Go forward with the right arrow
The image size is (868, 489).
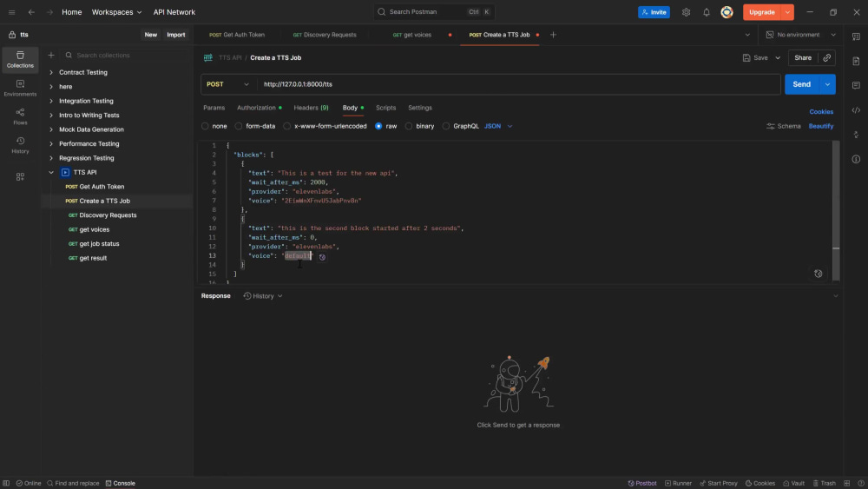[x=49, y=11]
